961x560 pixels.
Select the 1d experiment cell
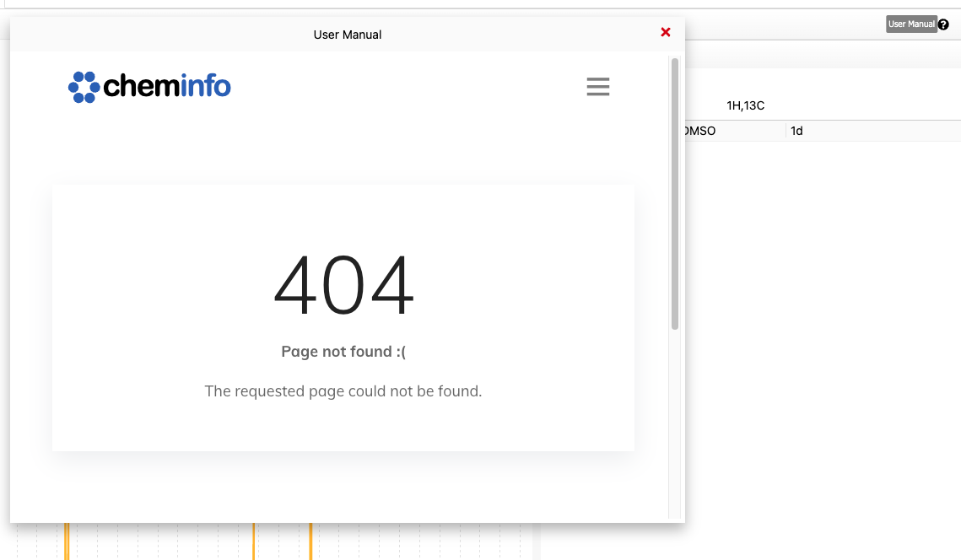(796, 131)
